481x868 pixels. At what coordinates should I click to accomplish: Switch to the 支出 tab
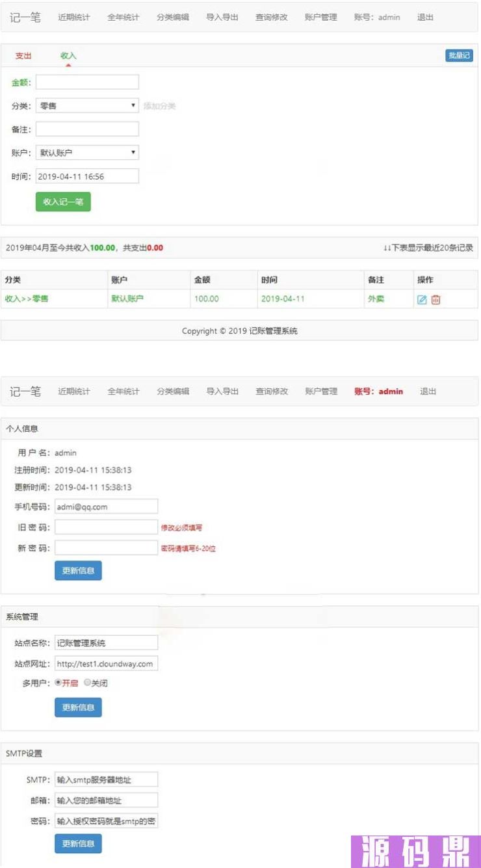point(23,56)
